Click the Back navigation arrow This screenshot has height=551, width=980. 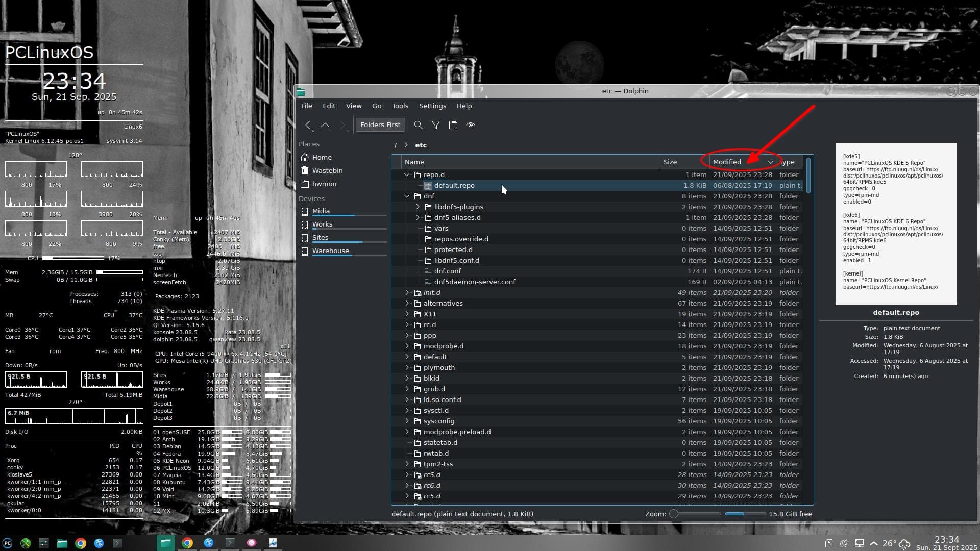(308, 125)
